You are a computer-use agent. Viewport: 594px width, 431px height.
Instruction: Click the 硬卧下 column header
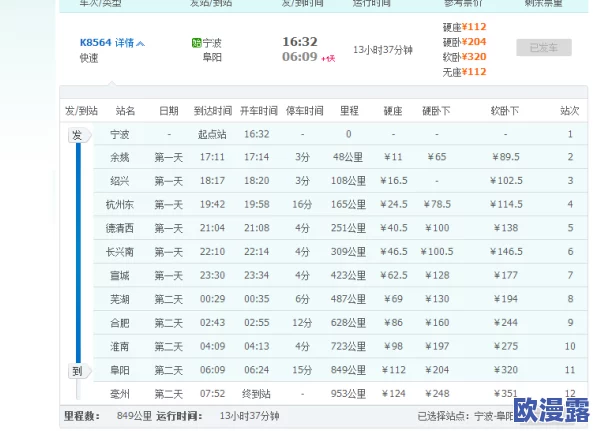(436, 111)
